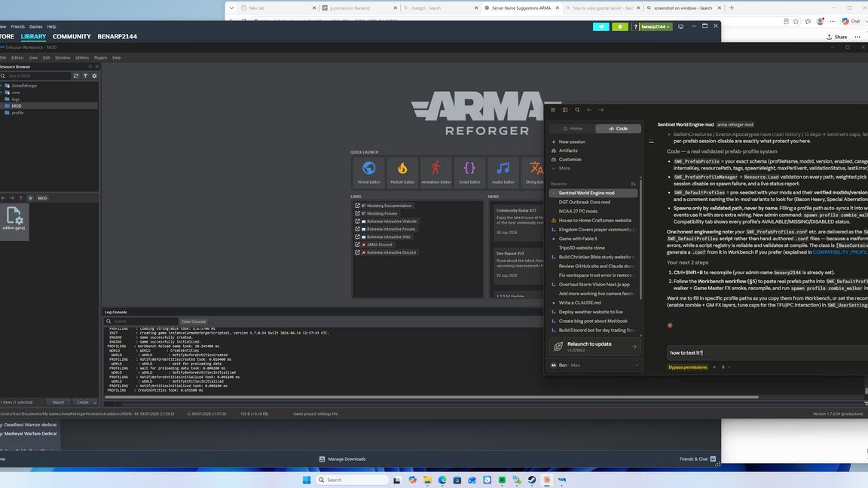Launch the World Editor from Quick Launch
Image resolution: width=868 pixels, height=488 pixels.
click(x=368, y=172)
